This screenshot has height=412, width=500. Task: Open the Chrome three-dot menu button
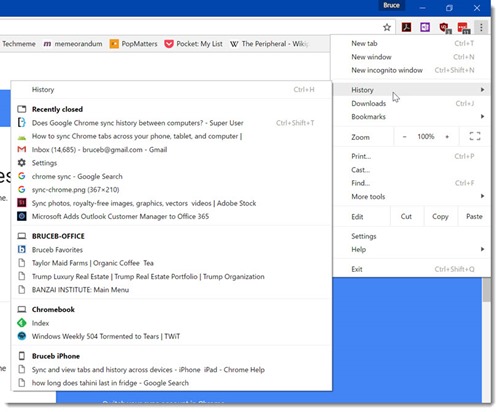tap(481, 27)
